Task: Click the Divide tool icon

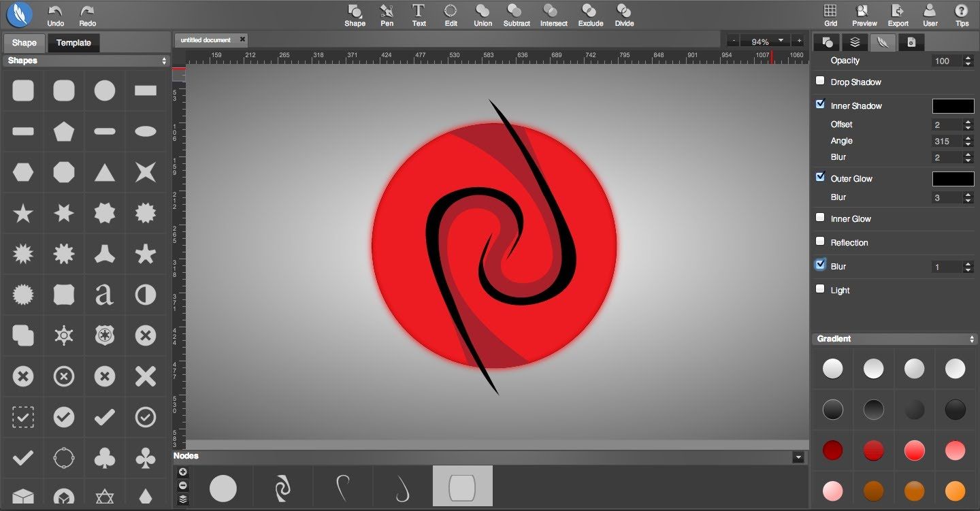Action: click(x=623, y=14)
